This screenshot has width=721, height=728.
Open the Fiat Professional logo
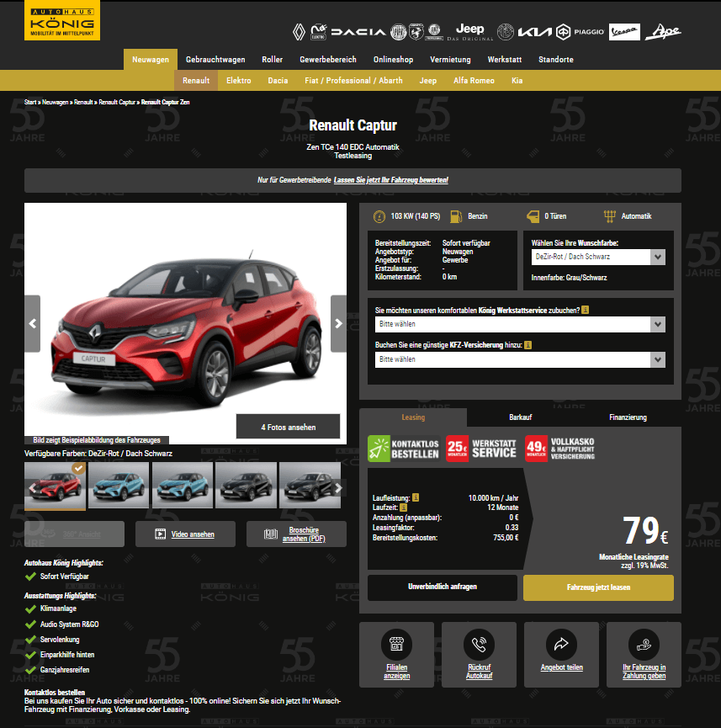click(435, 32)
